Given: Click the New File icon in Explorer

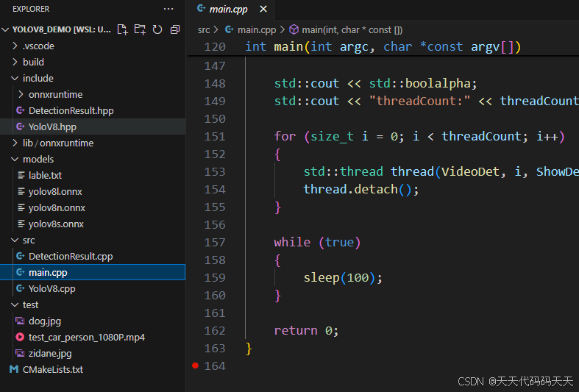Looking at the screenshot, I should click(122, 29).
